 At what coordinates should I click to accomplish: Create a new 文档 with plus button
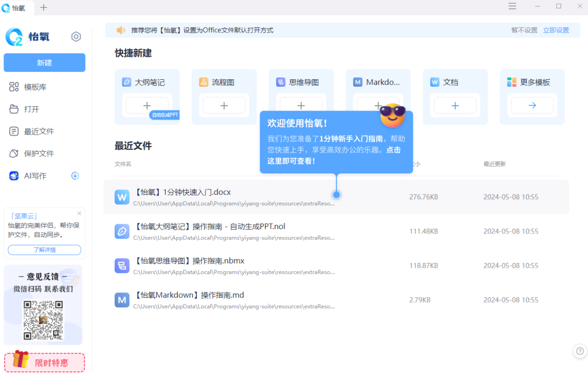coord(455,105)
